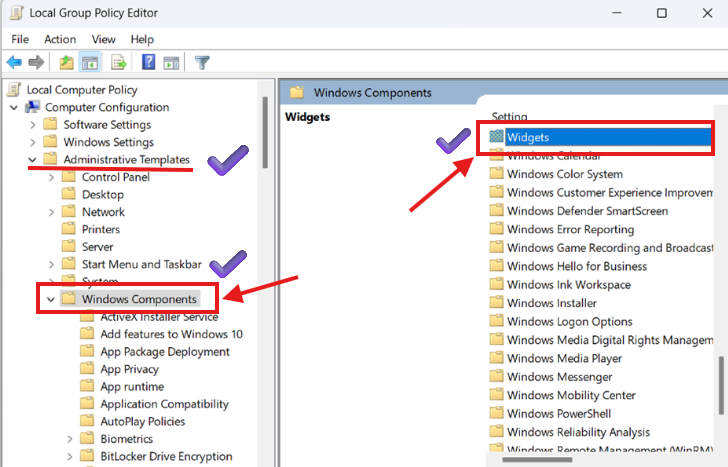
Task: Select Windows Reliability Analysis item
Action: coord(570,432)
